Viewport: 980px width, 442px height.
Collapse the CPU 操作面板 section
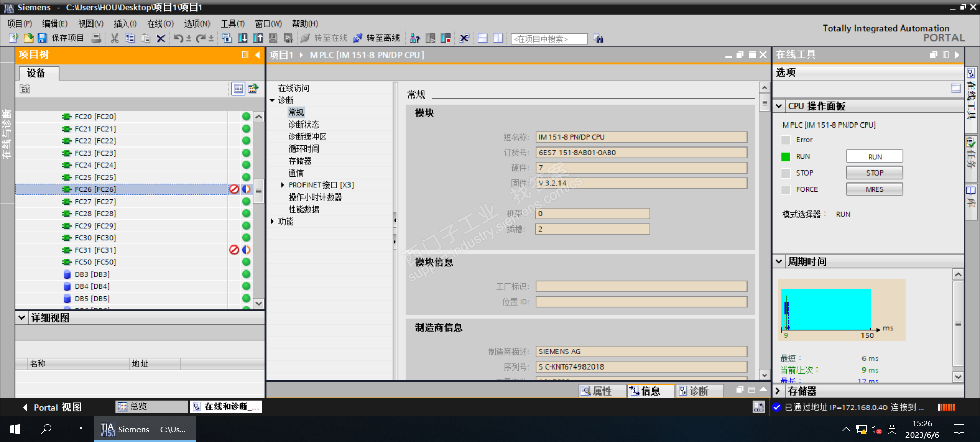point(779,106)
